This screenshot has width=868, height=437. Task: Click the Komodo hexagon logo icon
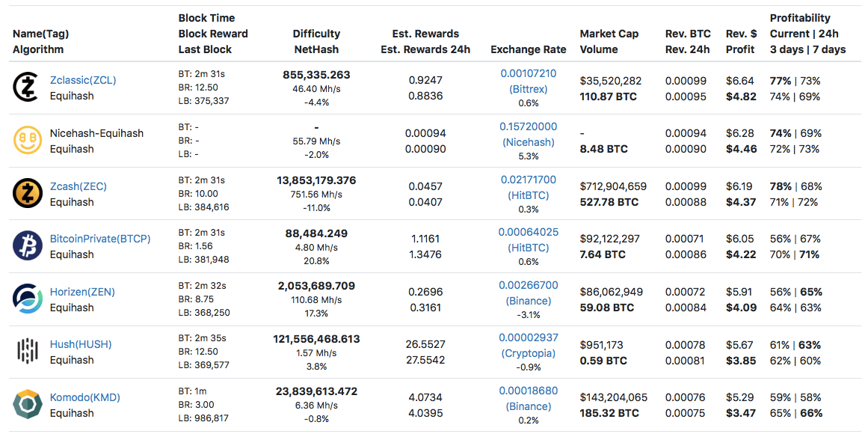coord(28,405)
